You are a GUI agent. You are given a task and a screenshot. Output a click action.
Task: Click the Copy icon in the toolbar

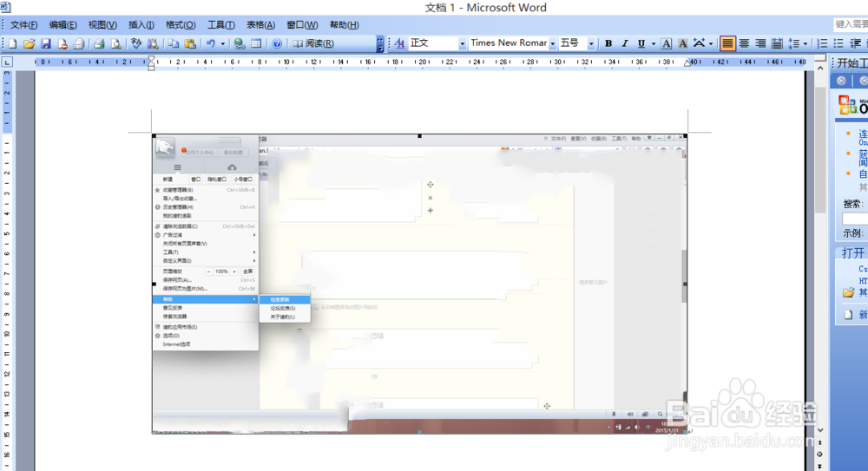click(x=174, y=43)
